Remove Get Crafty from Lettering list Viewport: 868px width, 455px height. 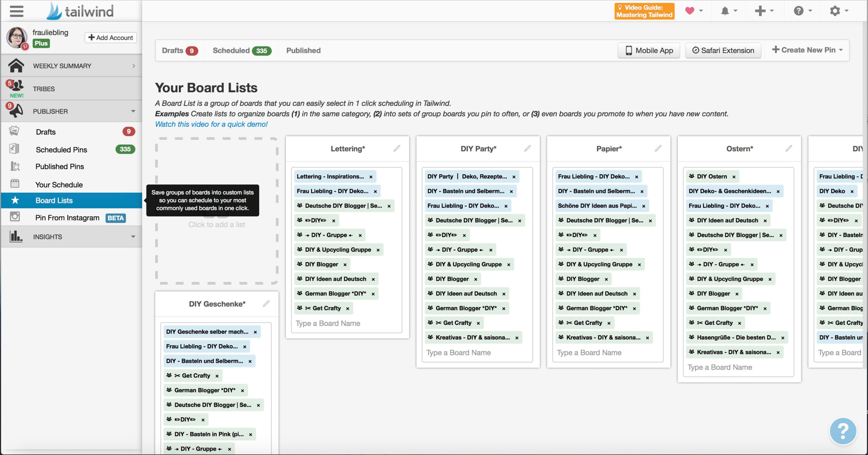[348, 309]
